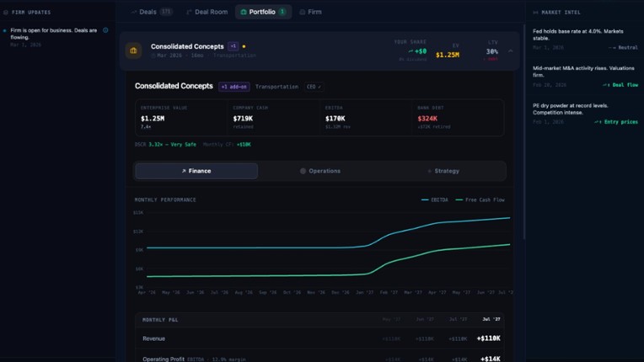Click the purple +1 badge in card header

pos(233,46)
